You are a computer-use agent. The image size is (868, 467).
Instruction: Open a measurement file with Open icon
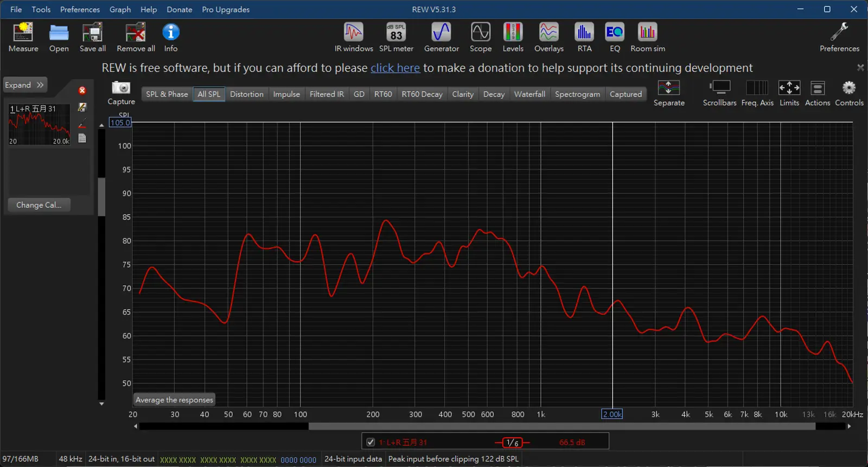(59, 37)
